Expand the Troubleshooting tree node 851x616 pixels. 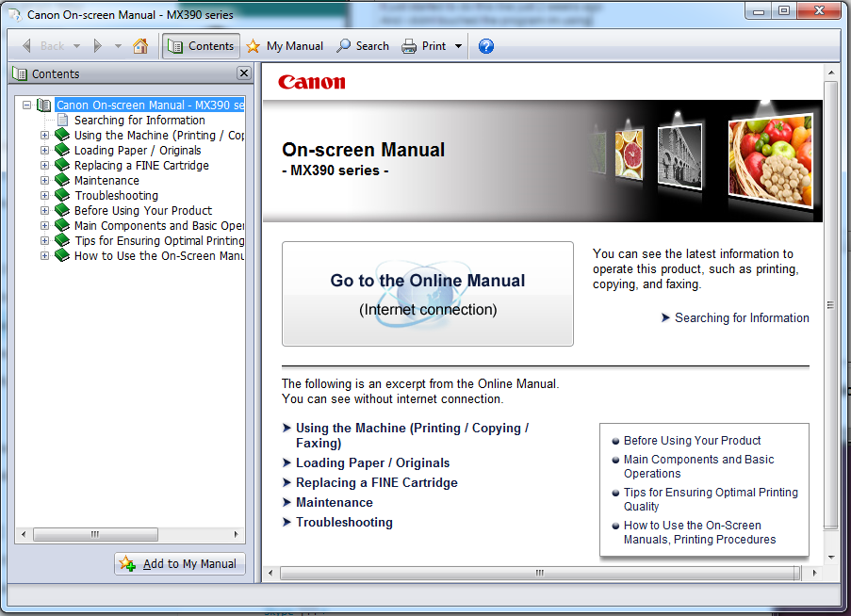coord(45,195)
